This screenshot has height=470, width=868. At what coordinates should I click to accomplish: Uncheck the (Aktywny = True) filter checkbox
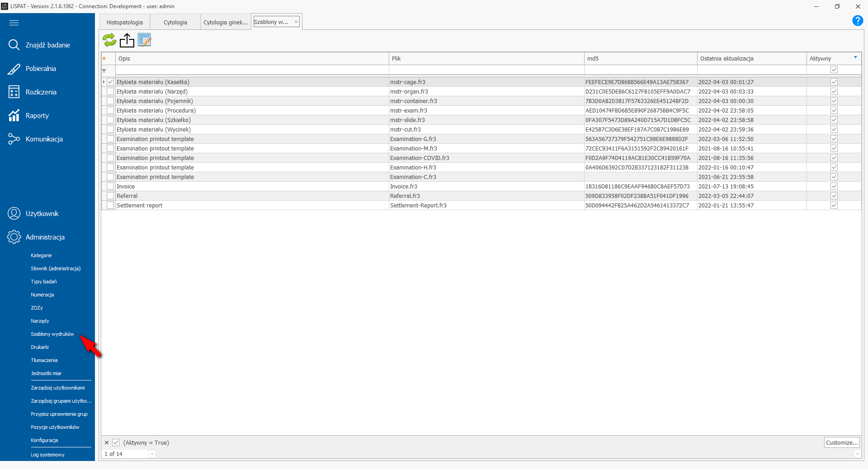click(x=116, y=442)
